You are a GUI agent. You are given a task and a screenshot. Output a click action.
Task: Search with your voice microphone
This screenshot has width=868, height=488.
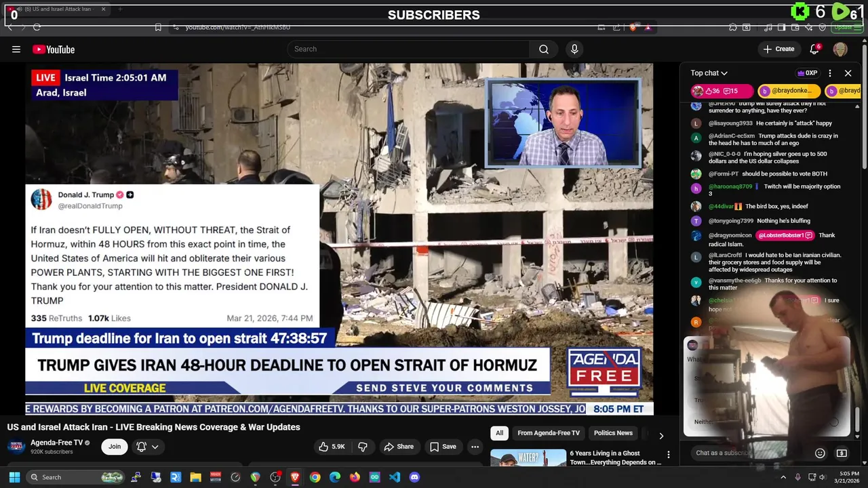[574, 49]
